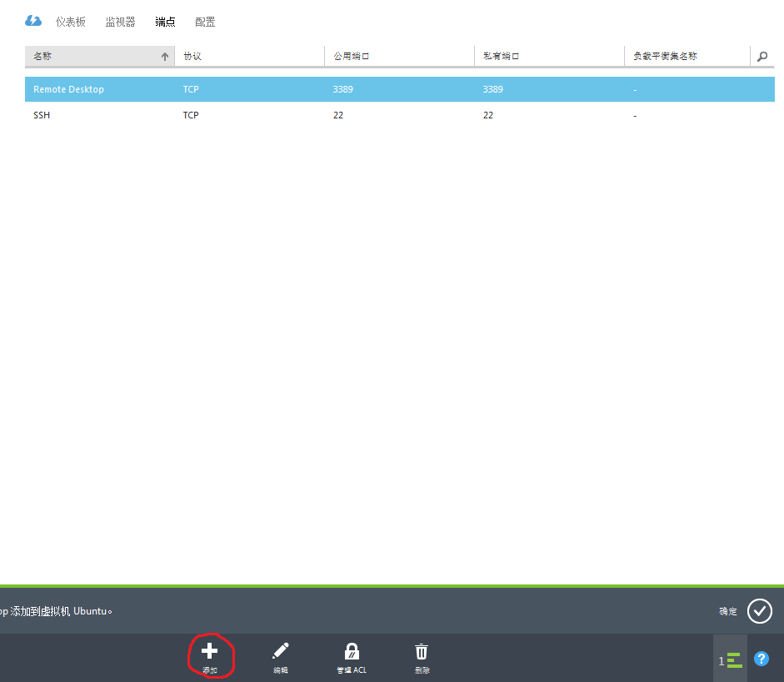Click the search magnifier in the table header

point(762,57)
